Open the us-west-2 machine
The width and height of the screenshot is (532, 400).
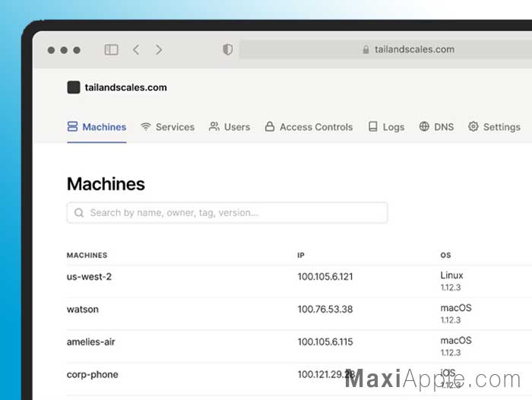[89, 277]
